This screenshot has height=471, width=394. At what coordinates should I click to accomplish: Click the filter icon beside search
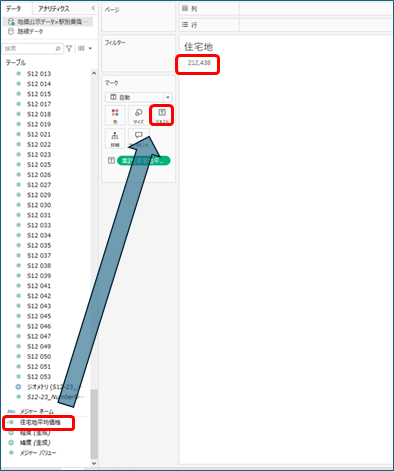click(69, 49)
